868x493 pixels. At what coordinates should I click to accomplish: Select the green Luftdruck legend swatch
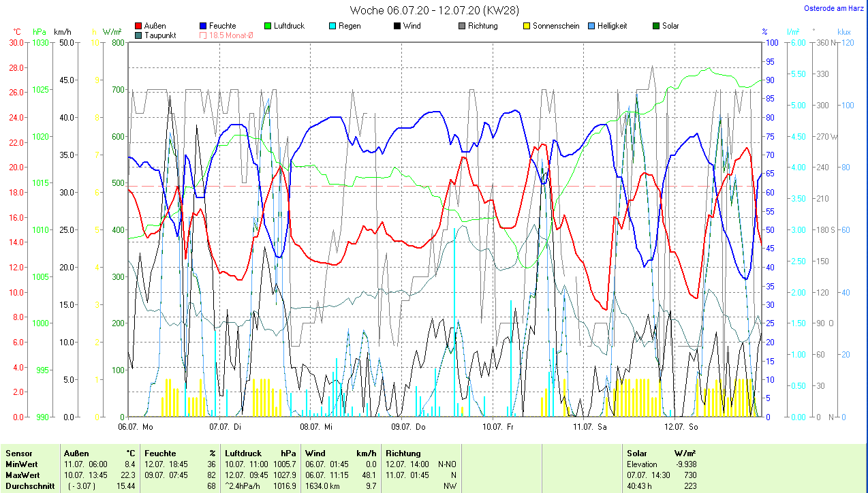[x=268, y=26]
